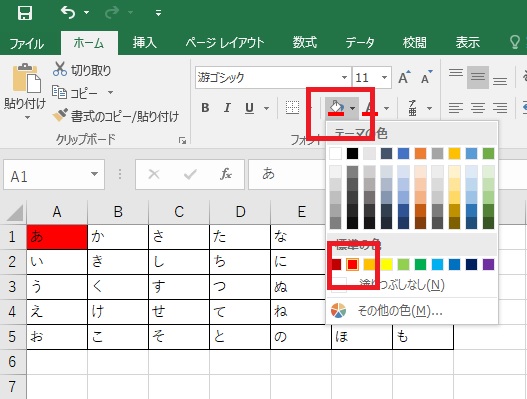527x399 pixels.
Task: Toggle bold formatting
Action: tap(205, 108)
